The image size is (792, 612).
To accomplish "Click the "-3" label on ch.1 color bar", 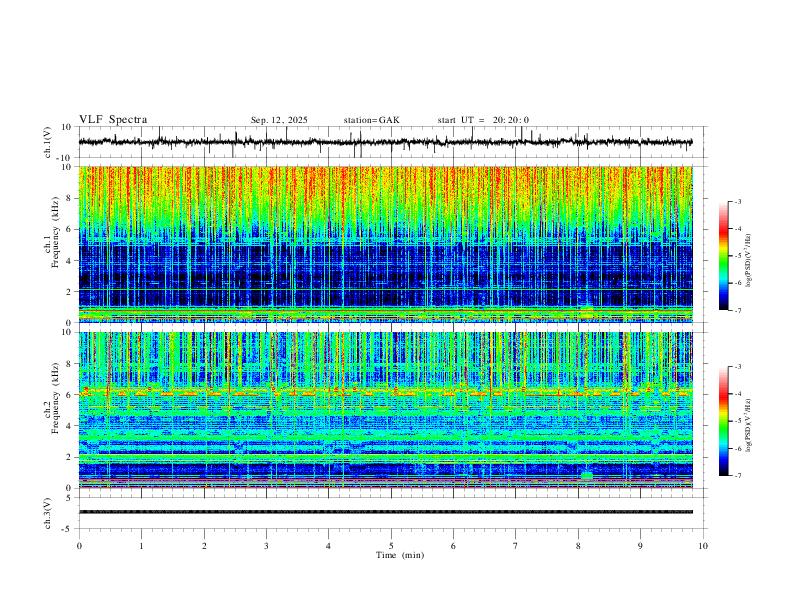I will (738, 201).
